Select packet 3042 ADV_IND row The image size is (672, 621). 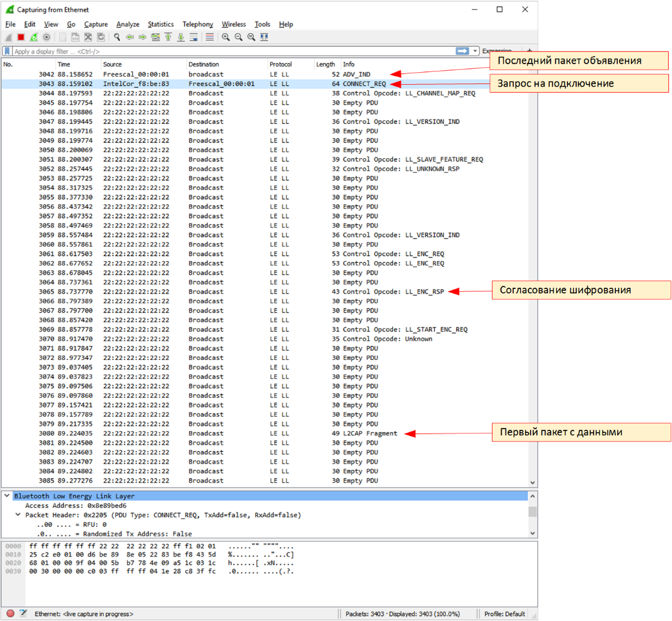[x=265, y=74]
